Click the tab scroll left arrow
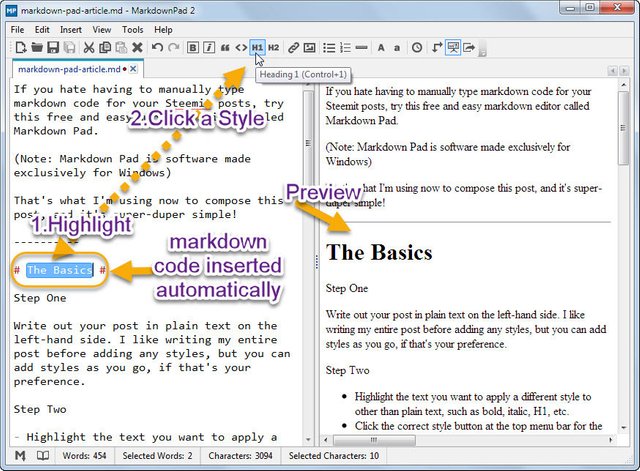Screen dimensions: 640x471 612,71
